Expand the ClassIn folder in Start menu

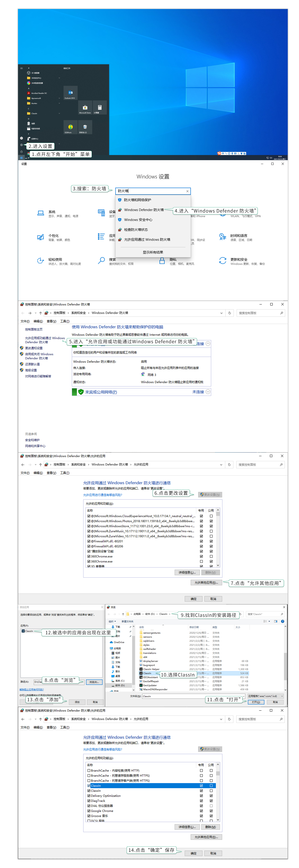tap(59, 113)
